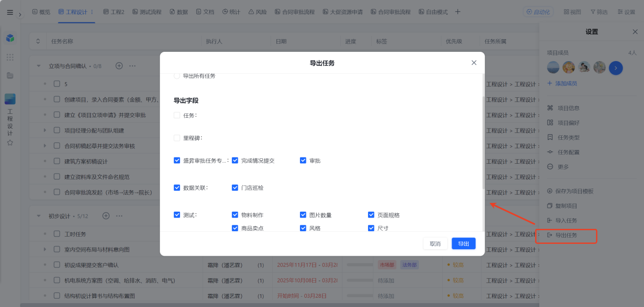Open more options for 立项与合同确认 group
Viewport: 644px width, 307px height.
tap(132, 66)
